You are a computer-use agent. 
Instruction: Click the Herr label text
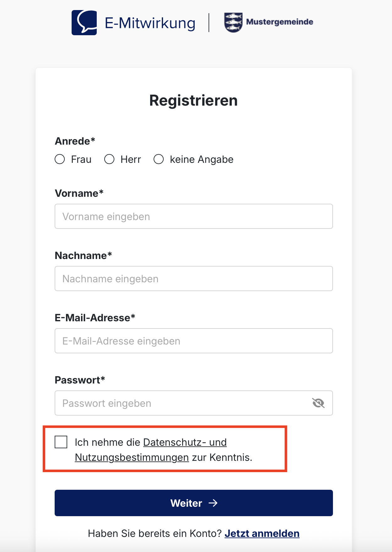131,159
